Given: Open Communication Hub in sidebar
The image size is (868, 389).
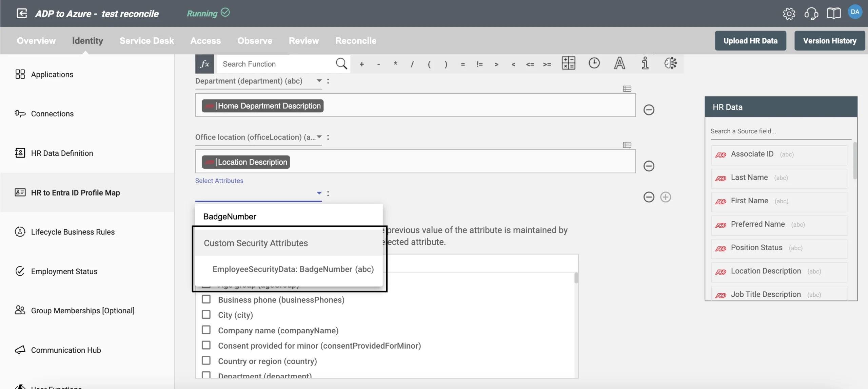Looking at the screenshot, I should pos(87,350).
